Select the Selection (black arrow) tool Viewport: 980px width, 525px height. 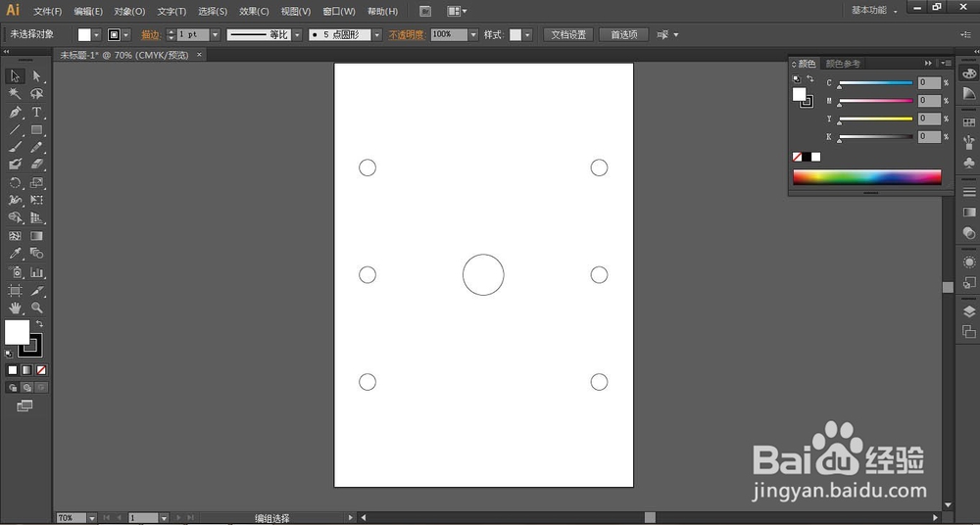15,76
